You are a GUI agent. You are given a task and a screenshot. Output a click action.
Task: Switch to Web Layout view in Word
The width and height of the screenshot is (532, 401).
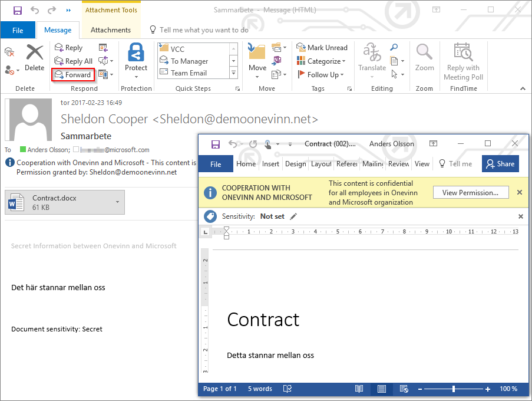pos(404,389)
